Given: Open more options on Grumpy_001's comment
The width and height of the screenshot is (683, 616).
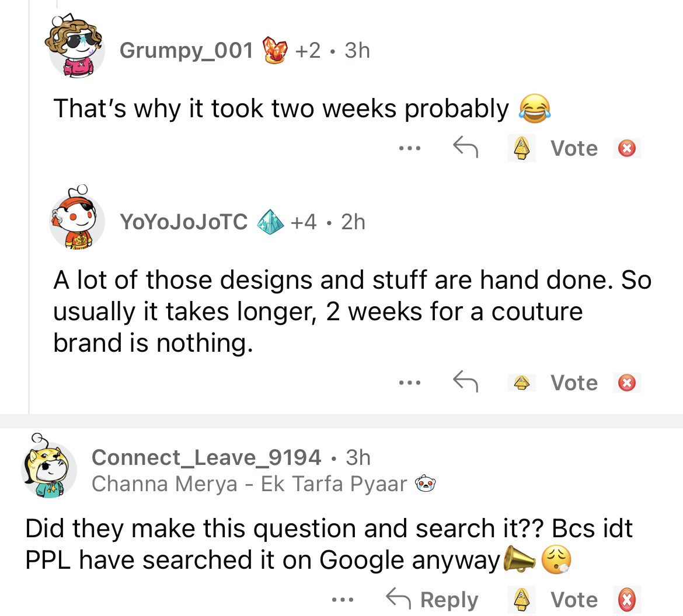Looking at the screenshot, I should 410,149.
